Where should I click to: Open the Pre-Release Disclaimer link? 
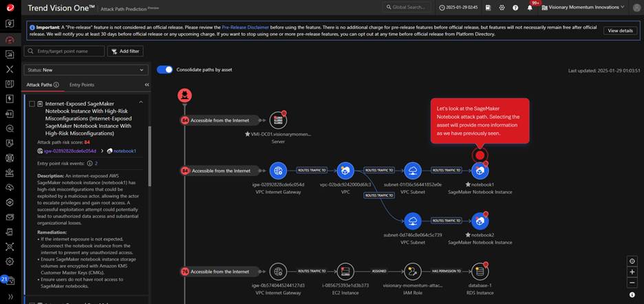[245, 27]
